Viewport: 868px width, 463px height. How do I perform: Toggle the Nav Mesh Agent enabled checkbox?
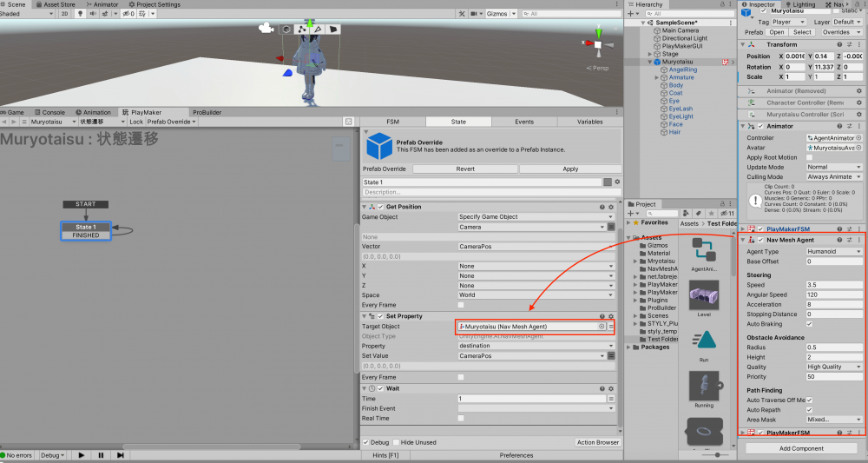[760, 240]
